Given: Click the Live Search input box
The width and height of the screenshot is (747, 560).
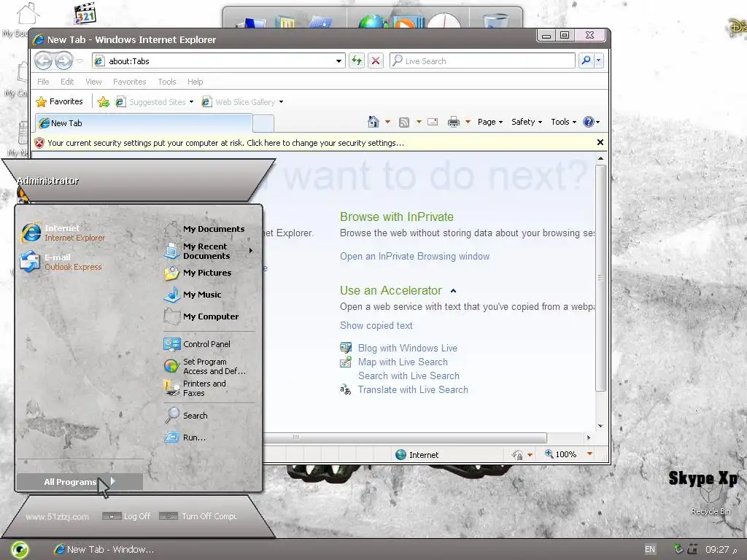Looking at the screenshot, I should coord(482,61).
